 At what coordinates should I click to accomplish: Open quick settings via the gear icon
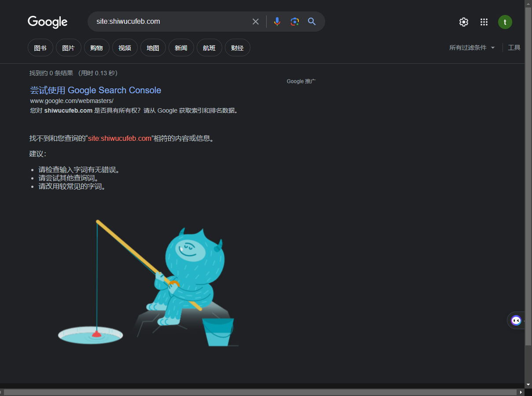click(463, 22)
